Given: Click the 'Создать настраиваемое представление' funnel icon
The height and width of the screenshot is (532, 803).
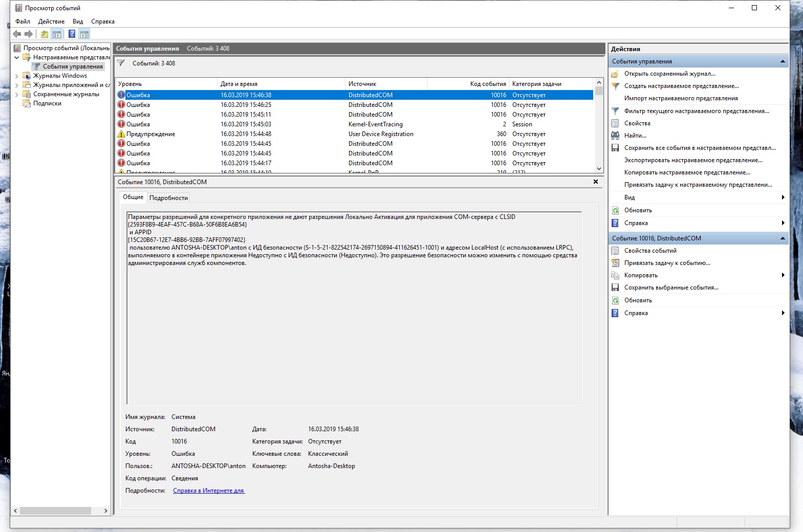Looking at the screenshot, I should coord(615,86).
